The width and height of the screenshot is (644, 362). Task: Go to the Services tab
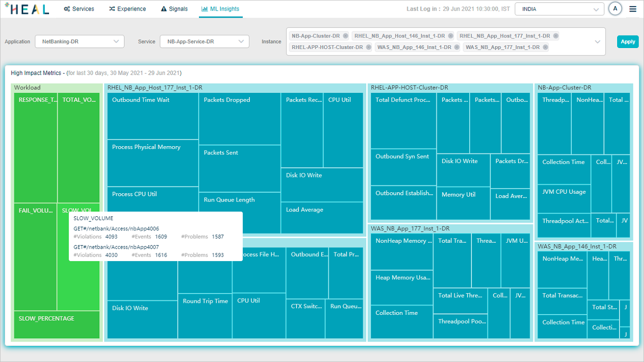click(79, 9)
